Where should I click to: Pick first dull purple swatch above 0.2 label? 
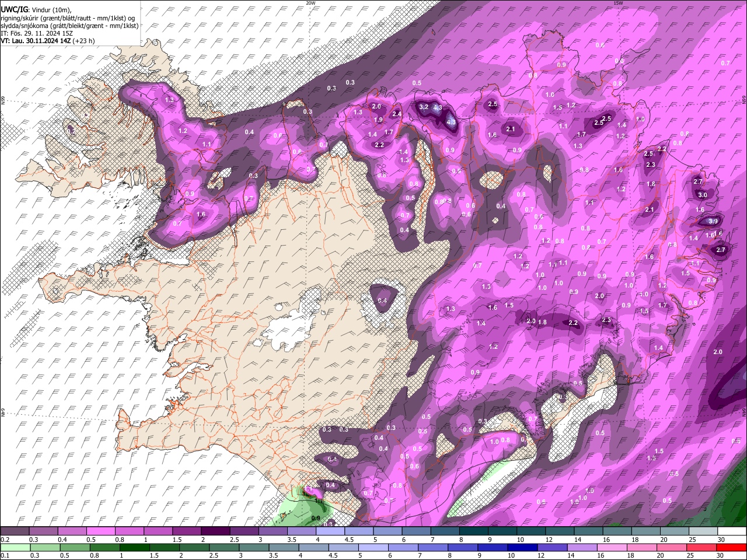(15, 531)
